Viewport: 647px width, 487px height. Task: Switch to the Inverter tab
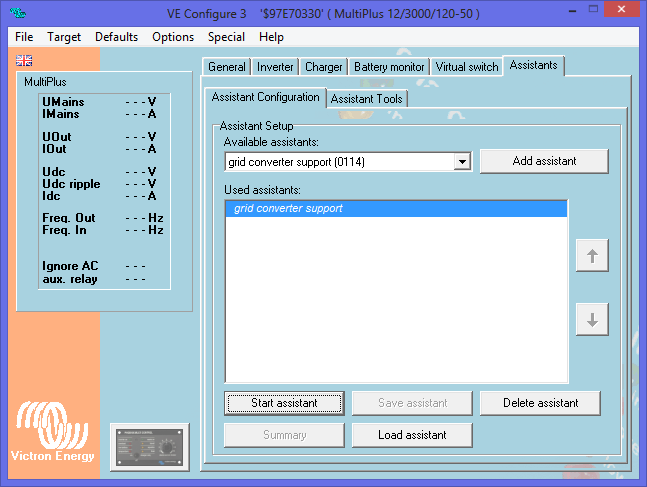(x=275, y=67)
